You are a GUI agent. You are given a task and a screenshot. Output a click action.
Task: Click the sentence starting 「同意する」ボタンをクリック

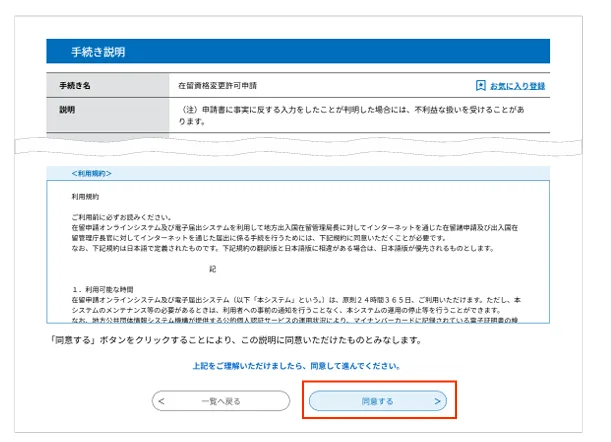click(236, 340)
